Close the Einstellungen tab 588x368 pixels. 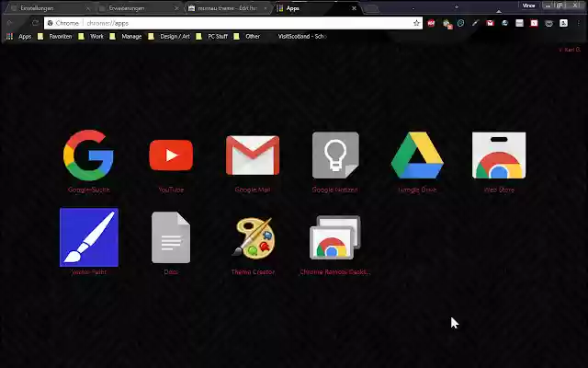(x=88, y=8)
